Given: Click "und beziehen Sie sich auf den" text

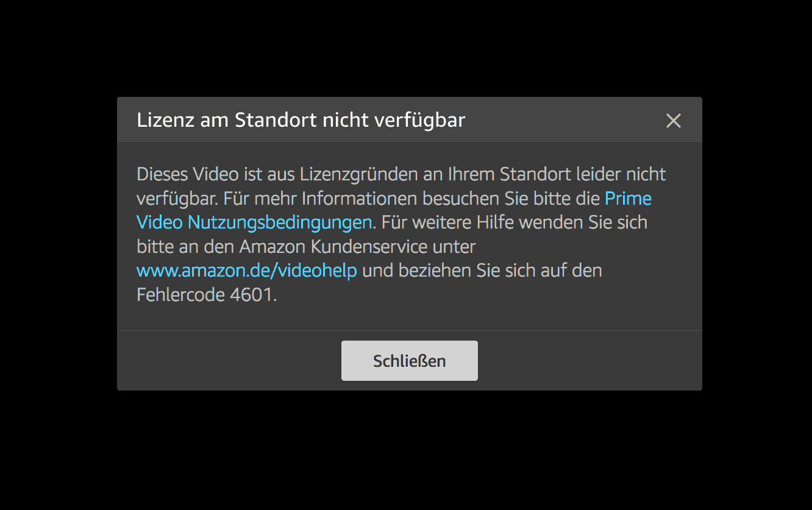Looking at the screenshot, I should (482, 270).
